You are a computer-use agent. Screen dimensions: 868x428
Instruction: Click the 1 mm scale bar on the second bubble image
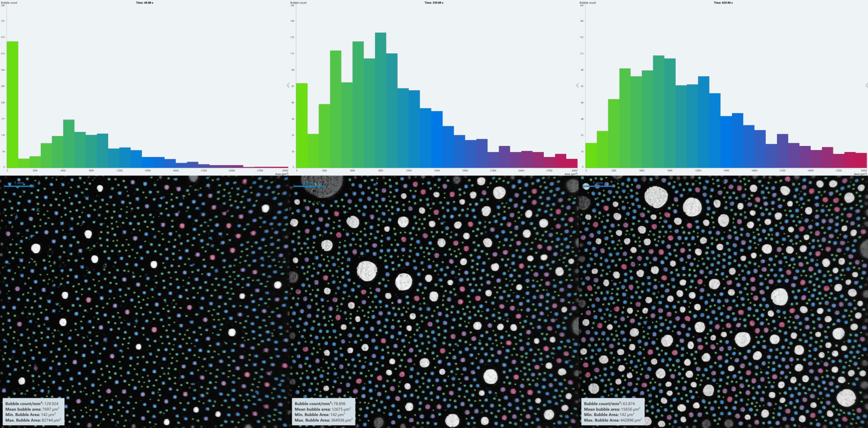pyautogui.click(x=308, y=186)
